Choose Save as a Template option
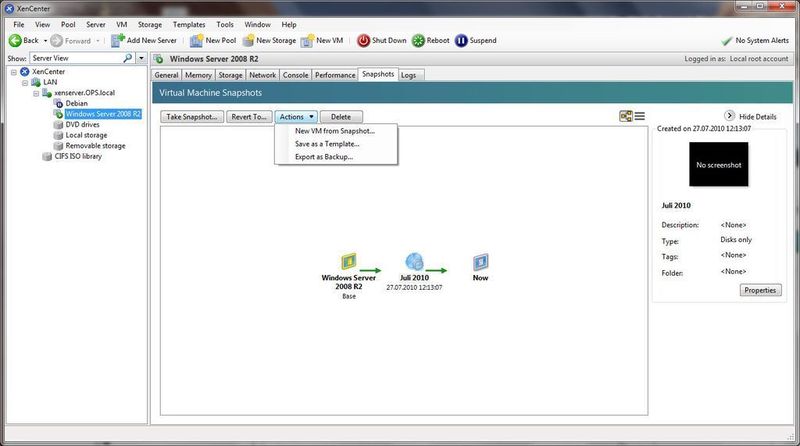This screenshot has width=800, height=446. [335, 144]
